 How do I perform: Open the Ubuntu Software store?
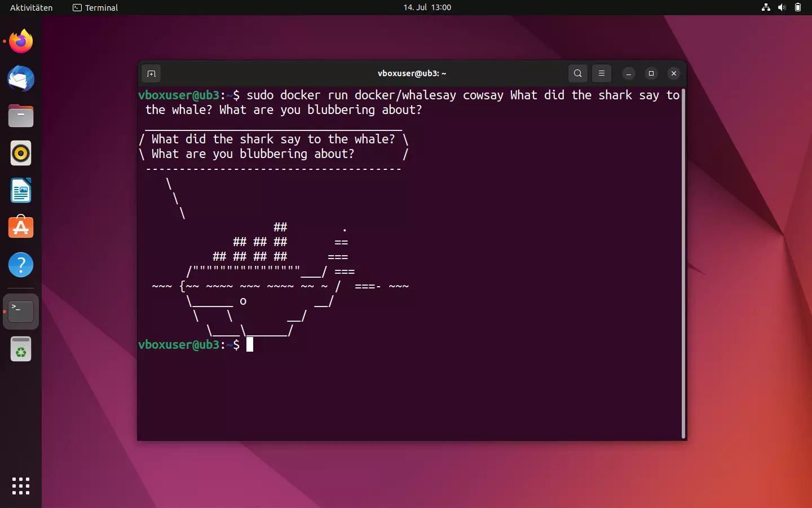(20, 227)
